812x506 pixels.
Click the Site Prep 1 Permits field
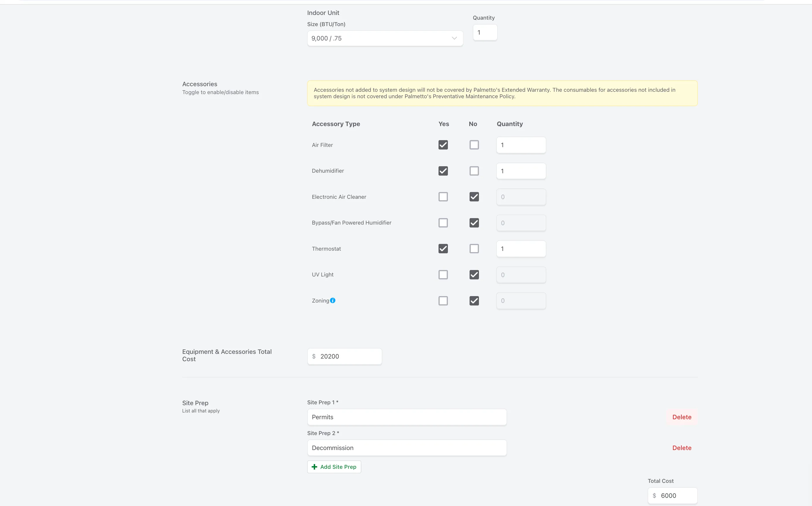(x=407, y=417)
